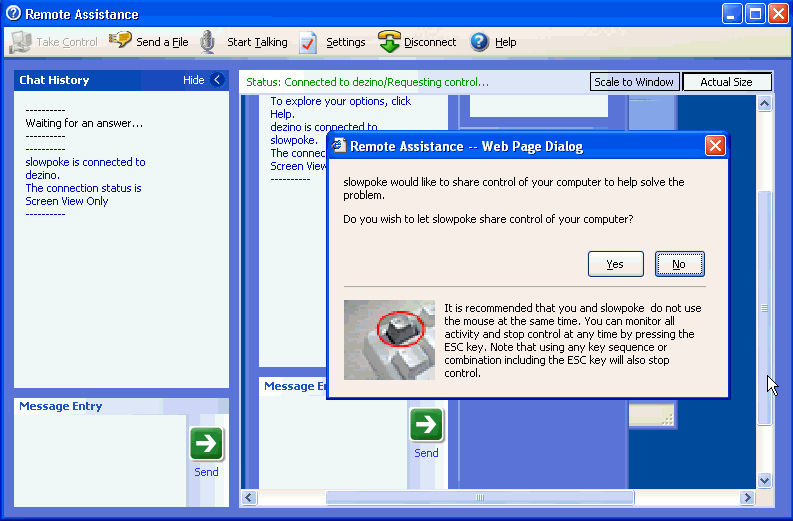Collapse chat history with Hide arrow icon
Screen dimensions: 793x521
click(x=217, y=80)
